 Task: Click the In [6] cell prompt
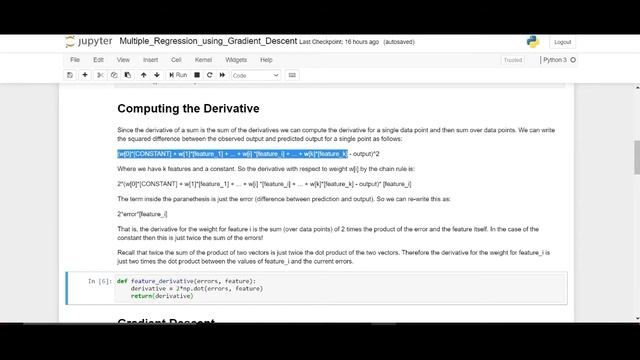pos(100,281)
